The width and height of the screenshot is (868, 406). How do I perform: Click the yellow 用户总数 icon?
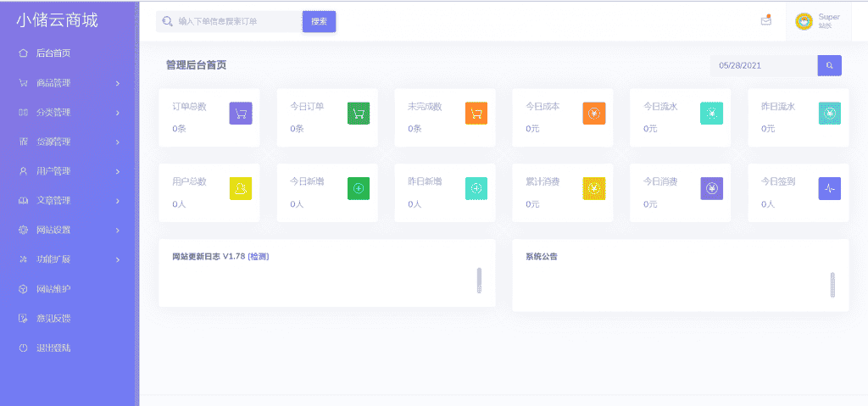(241, 188)
